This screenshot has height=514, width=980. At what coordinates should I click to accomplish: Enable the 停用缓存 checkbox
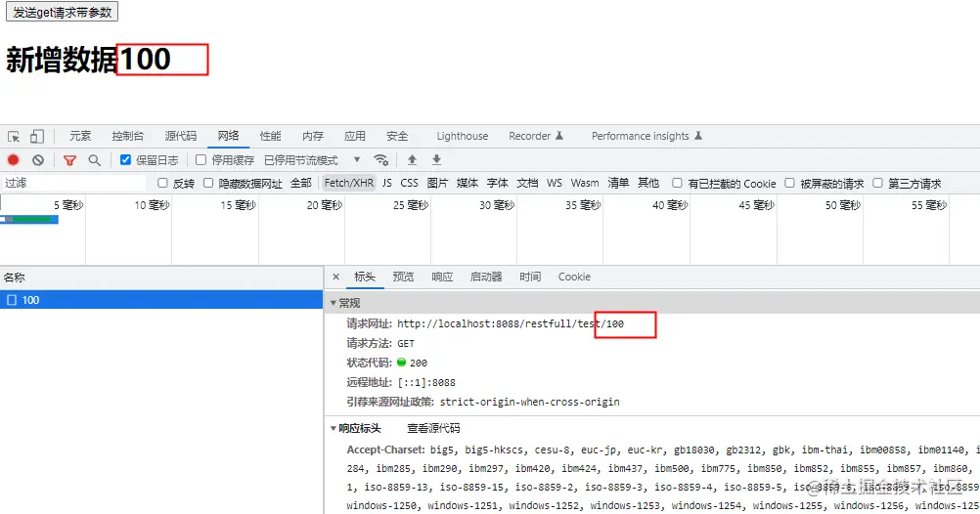[200, 160]
